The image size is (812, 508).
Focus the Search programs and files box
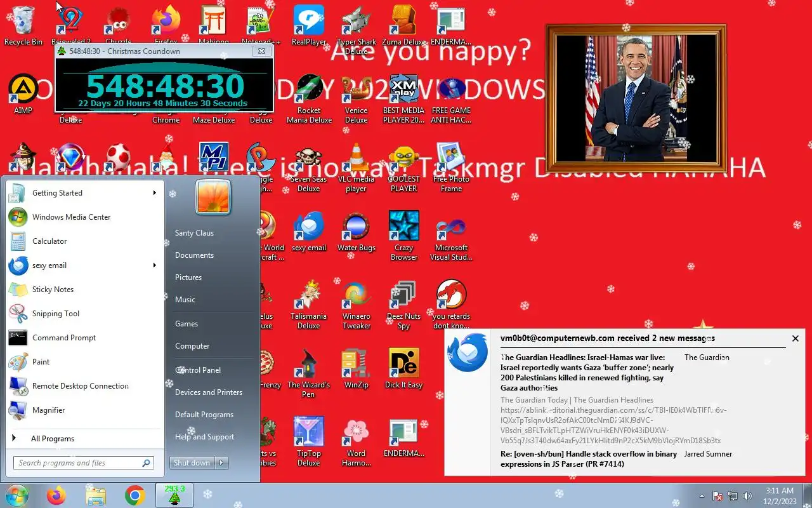84,463
